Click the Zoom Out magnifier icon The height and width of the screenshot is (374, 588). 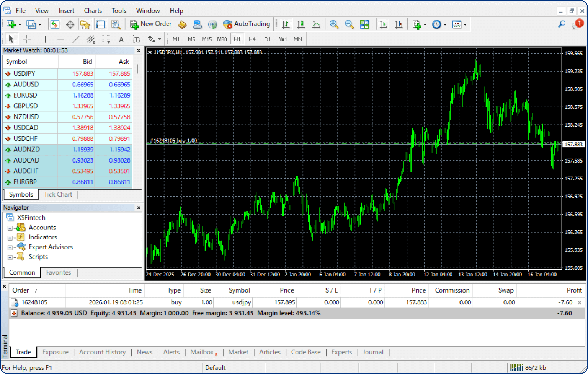tap(349, 24)
